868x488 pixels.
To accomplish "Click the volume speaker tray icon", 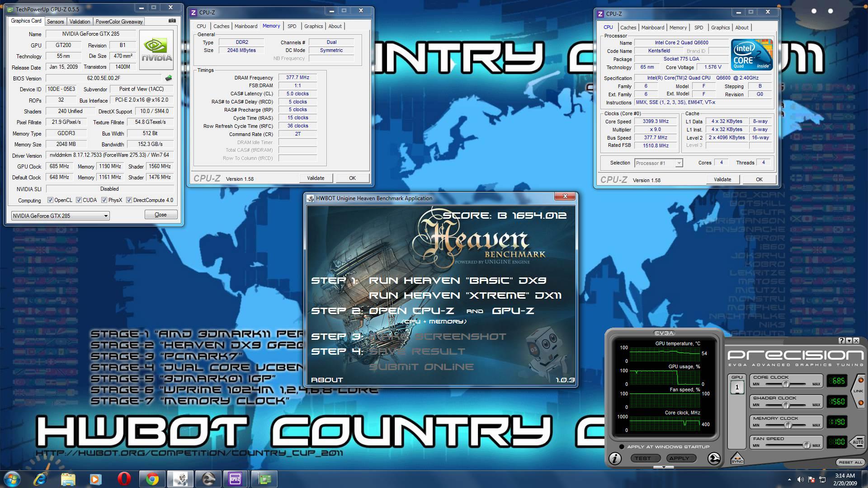I will [800, 479].
